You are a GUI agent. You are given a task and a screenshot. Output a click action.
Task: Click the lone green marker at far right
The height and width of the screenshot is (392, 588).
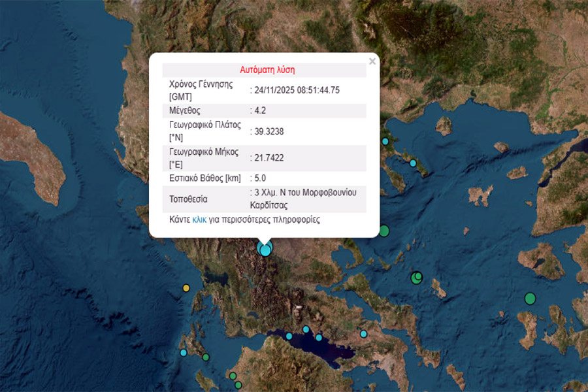pyautogui.click(x=530, y=299)
